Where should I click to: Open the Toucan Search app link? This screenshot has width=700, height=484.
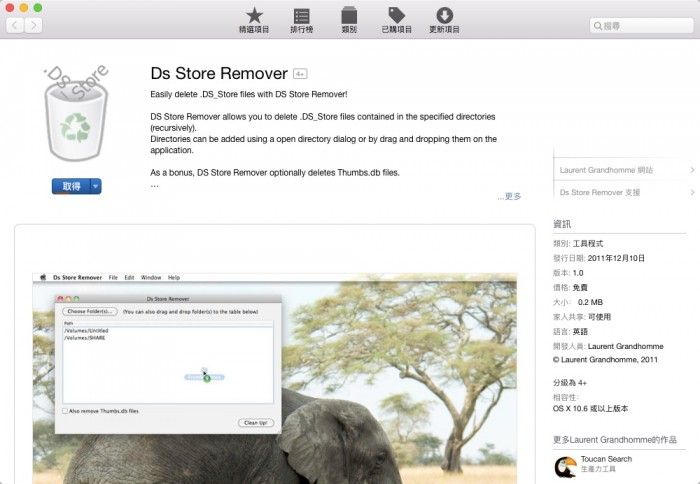(606, 459)
